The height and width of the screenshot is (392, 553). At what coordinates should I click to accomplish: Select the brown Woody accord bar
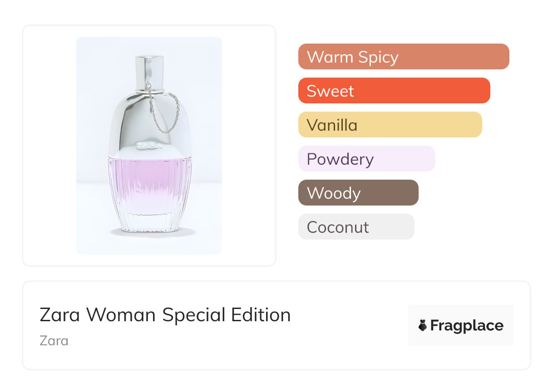pyautogui.click(x=358, y=193)
